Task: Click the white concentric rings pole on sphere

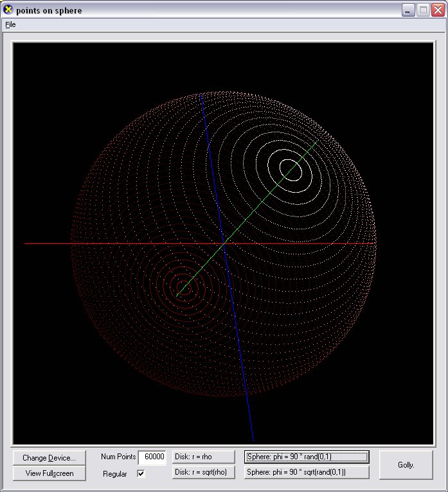Action: tap(291, 169)
